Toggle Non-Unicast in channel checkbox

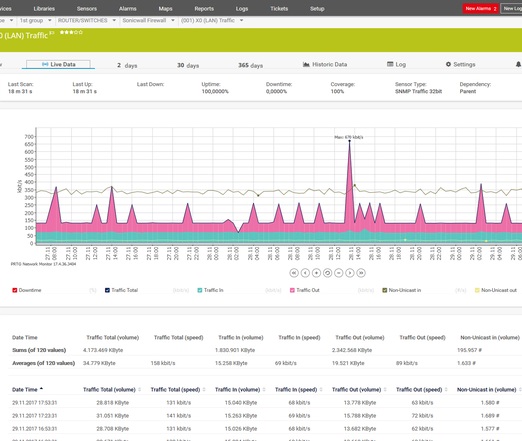pos(385,290)
